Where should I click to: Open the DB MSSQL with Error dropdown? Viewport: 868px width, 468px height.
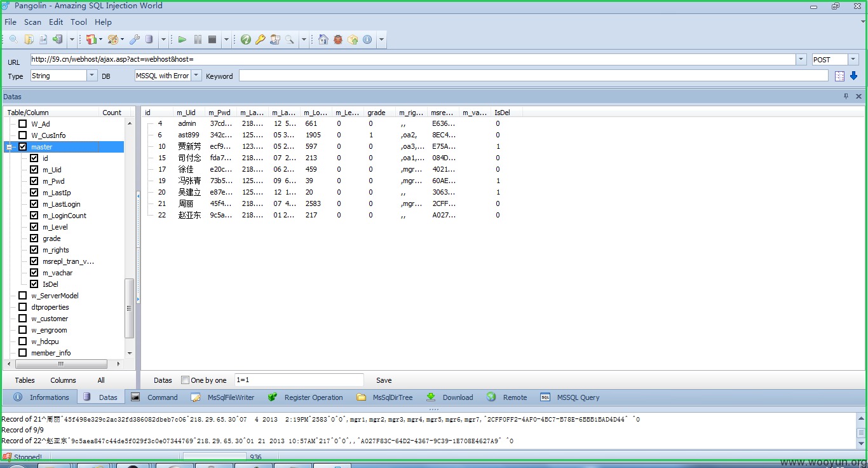point(196,75)
